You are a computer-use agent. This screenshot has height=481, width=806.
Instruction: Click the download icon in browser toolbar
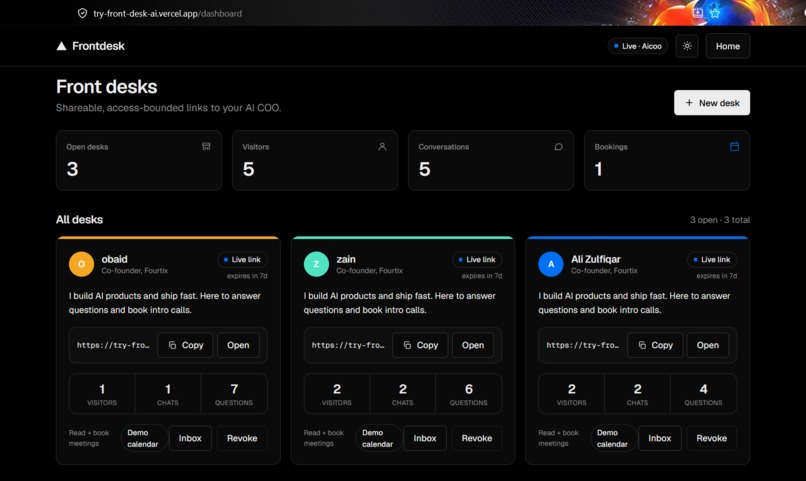pyautogui.click(x=698, y=12)
